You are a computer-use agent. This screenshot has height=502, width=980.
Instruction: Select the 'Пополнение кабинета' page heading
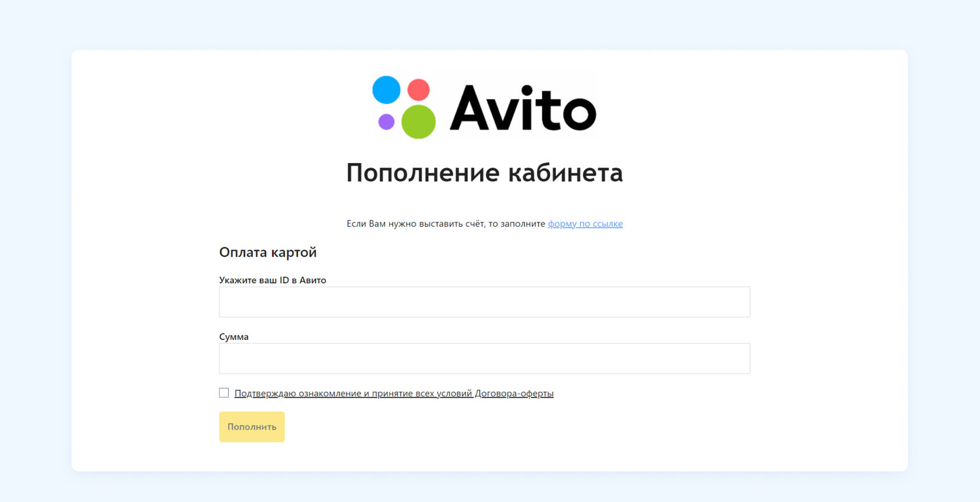(484, 173)
